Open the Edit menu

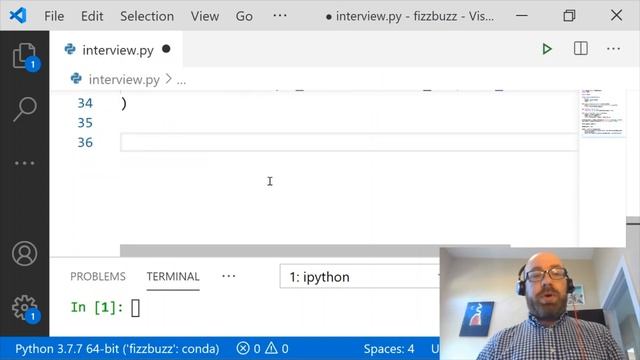click(x=92, y=16)
